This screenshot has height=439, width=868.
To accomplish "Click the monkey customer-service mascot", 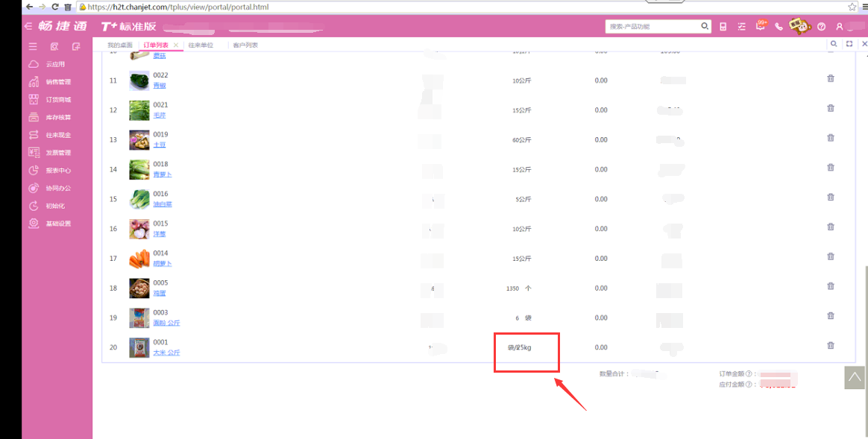I will (800, 26).
